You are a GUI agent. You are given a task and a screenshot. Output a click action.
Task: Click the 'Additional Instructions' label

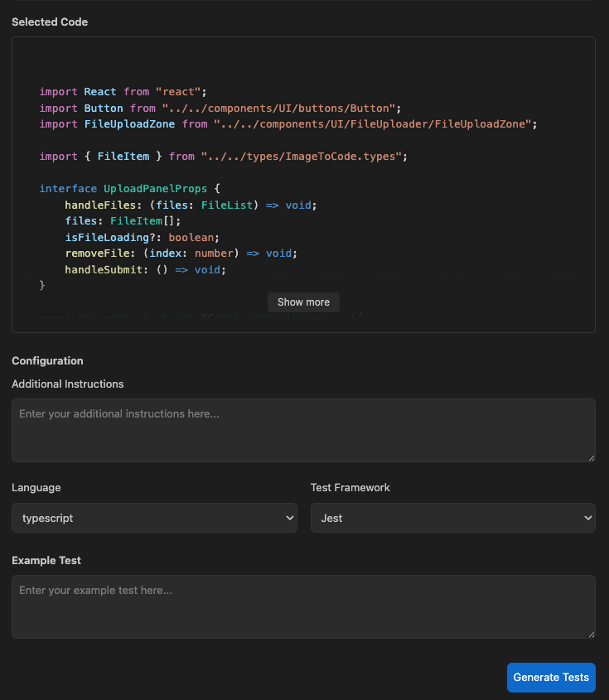click(x=67, y=384)
